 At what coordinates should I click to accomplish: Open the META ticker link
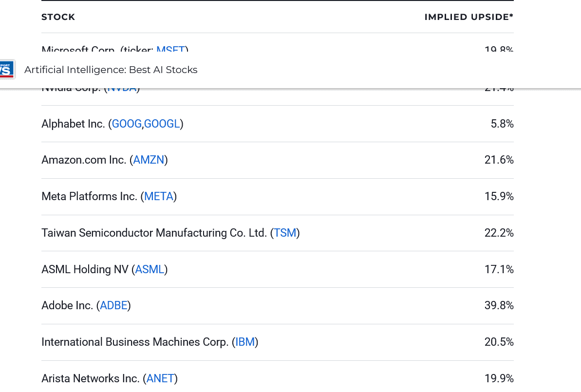click(x=158, y=196)
